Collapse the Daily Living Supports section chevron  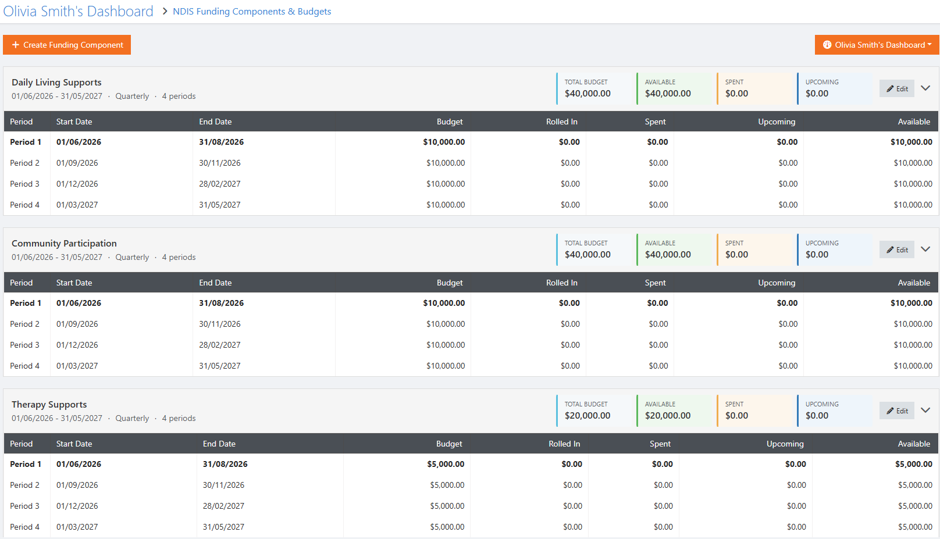[926, 88]
